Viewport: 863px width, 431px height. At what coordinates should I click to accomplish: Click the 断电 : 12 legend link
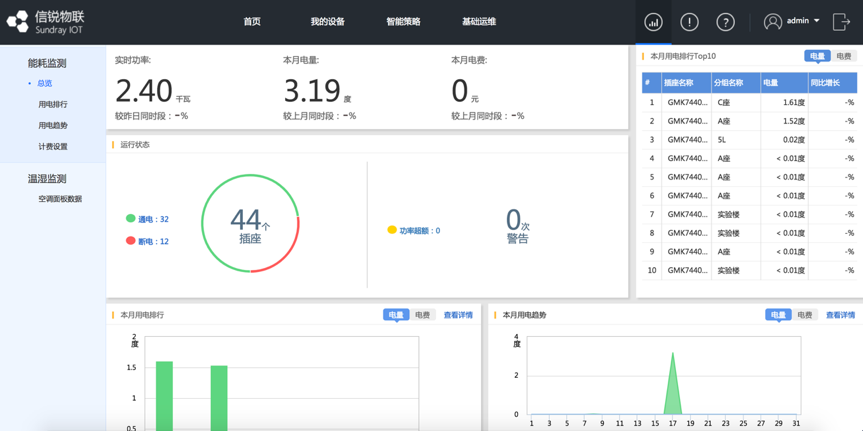153,241
